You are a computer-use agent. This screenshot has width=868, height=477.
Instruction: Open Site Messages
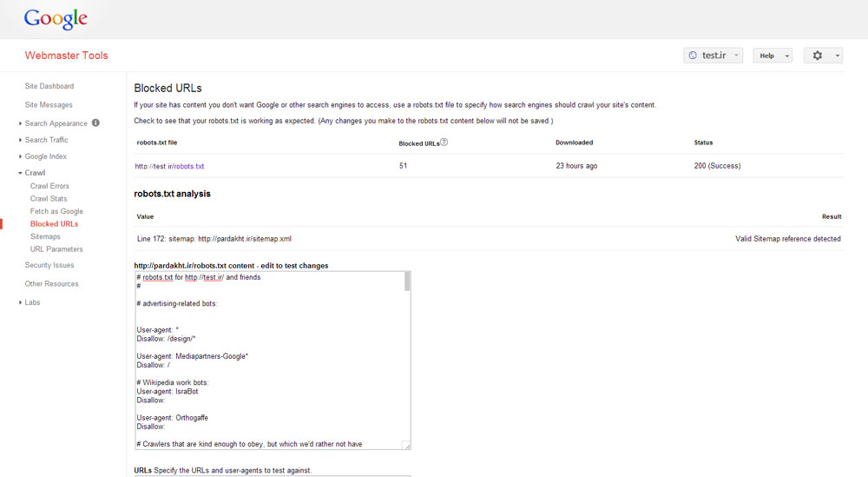click(x=49, y=105)
